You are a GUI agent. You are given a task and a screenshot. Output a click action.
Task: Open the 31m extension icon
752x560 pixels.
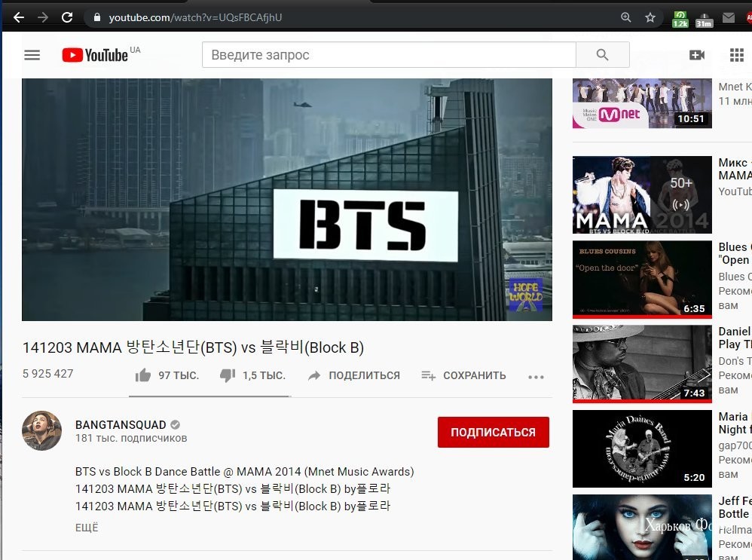704,19
